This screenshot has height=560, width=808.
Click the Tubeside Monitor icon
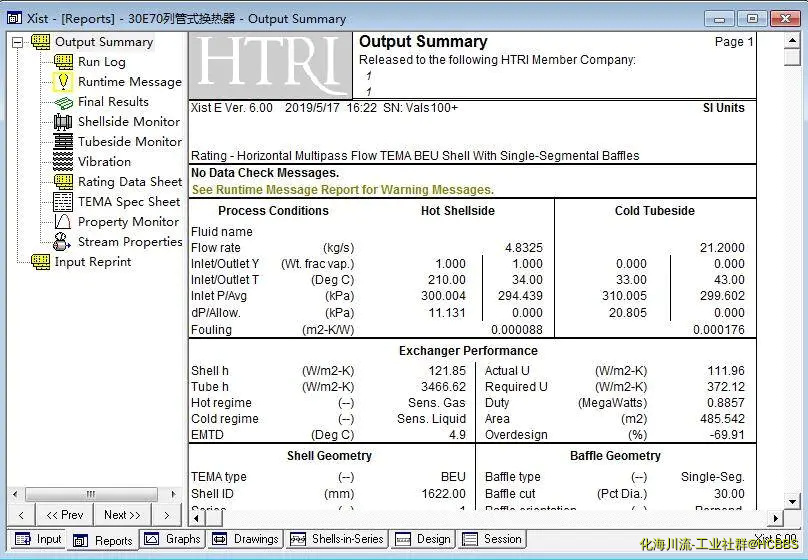click(x=63, y=141)
